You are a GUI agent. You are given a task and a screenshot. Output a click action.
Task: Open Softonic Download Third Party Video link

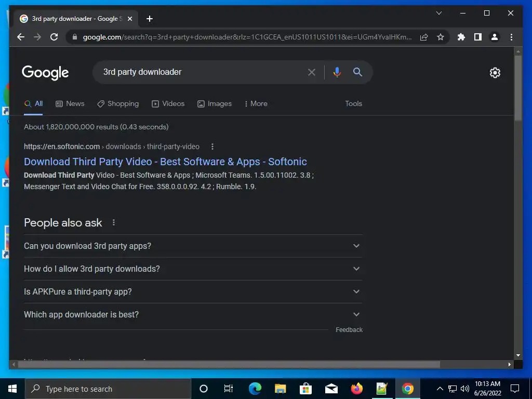[x=165, y=162]
